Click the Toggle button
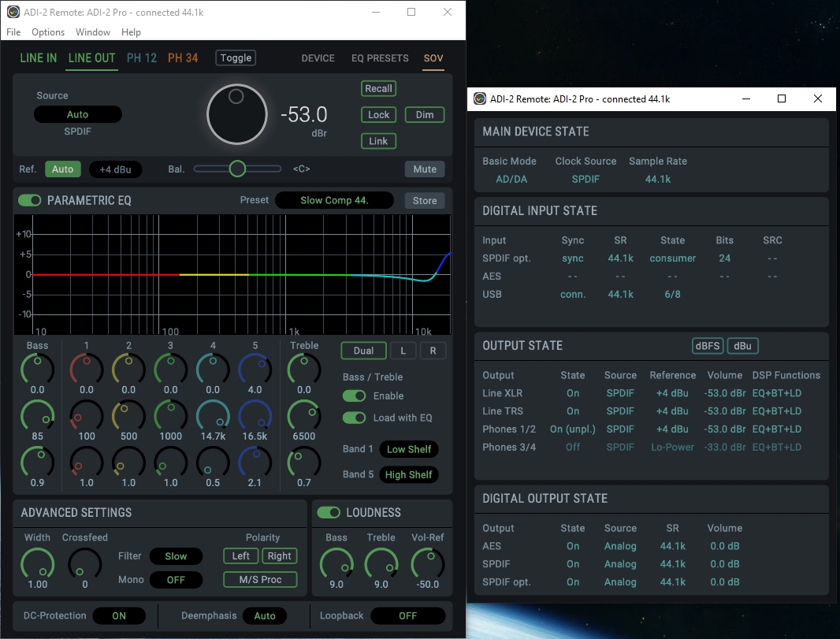Viewport: 840px width, 639px height. pyautogui.click(x=236, y=58)
